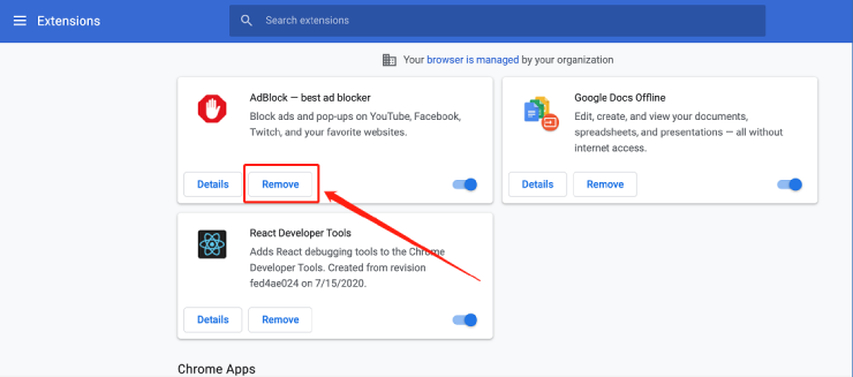853x377 pixels.
Task: Click the Google Docs Offline icon
Action: pyautogui.click(x=541, y=113)
